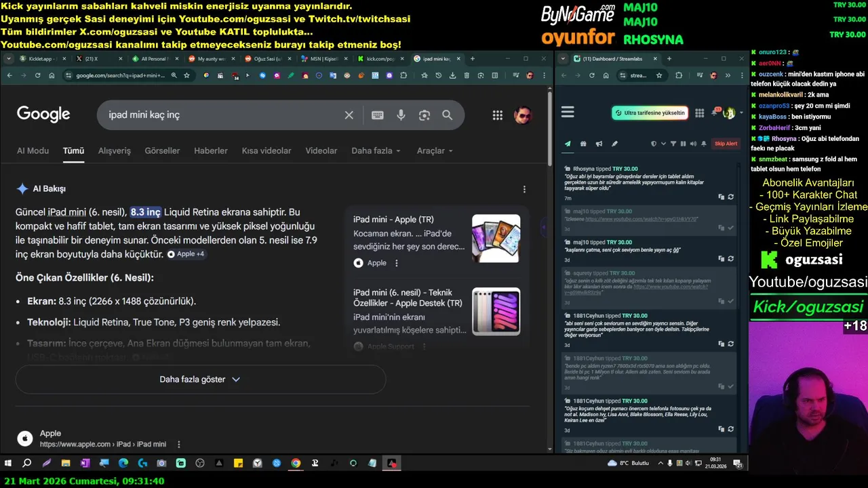Copy the Rhosyna tip event
The height and width of the screenshot is (488, 868).
[722, 197]
